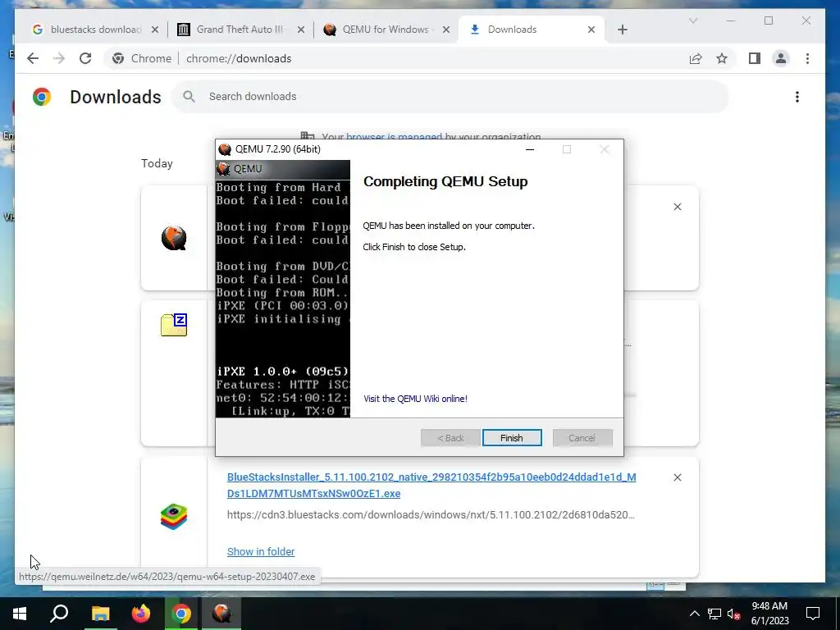Close the bluestacks download tab
The width and height of the screenshot is (840, 630).
(x=155, y=30)
